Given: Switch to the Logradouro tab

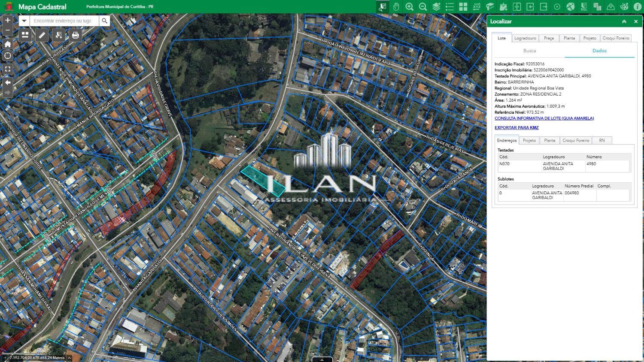Looking at the screenshot, I should (x=525, y=38).
